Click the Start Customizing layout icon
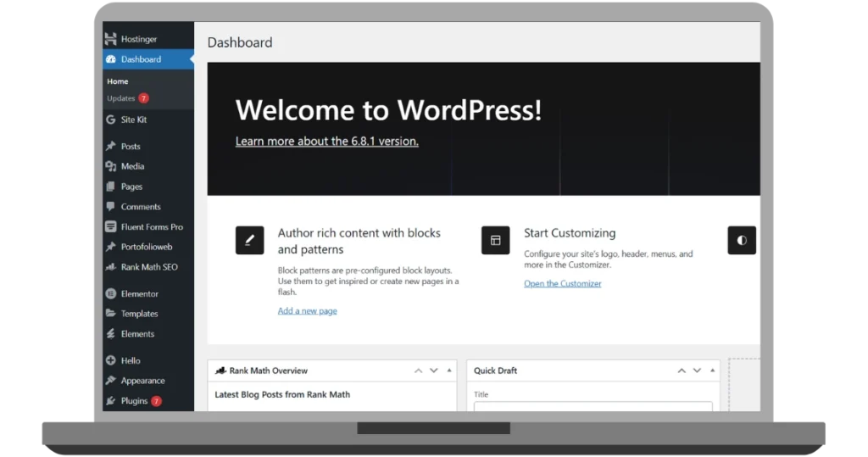Image resolution: width=868 pixels, height=457 pixels. coord(495,241)
